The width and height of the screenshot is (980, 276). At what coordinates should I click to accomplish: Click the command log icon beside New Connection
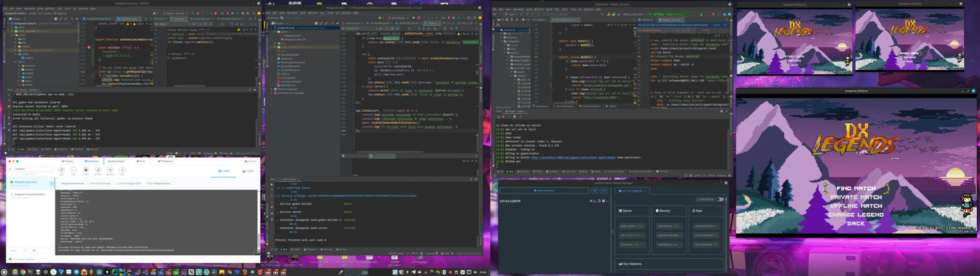604,191
